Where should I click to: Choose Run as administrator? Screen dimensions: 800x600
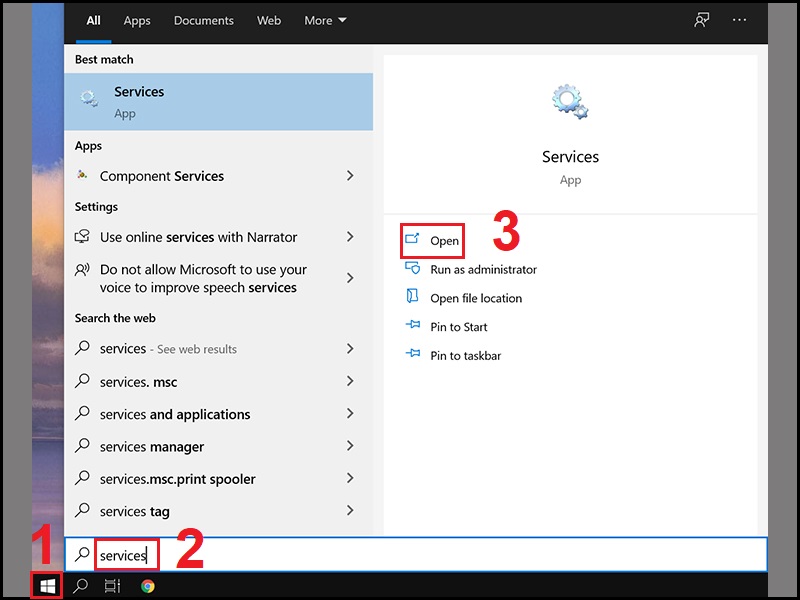point(483,269)
